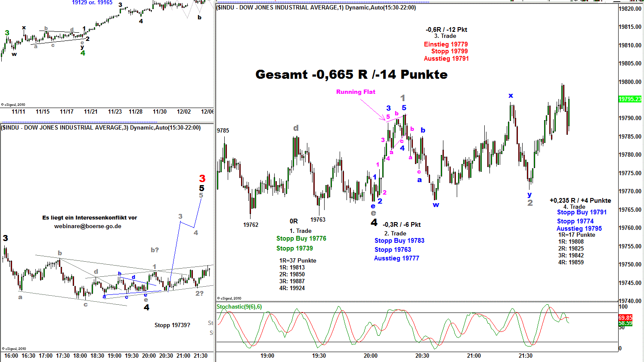Click the 'Gesamt -0,665 R /-14 Punkte' headline
644x362 pixels.
pyautogui.click(x=351, y=74)
